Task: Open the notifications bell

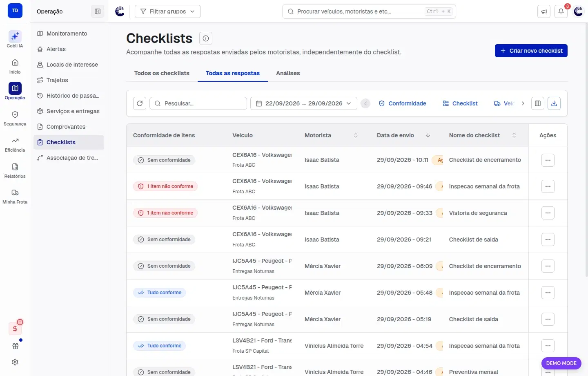Action: 561,11
